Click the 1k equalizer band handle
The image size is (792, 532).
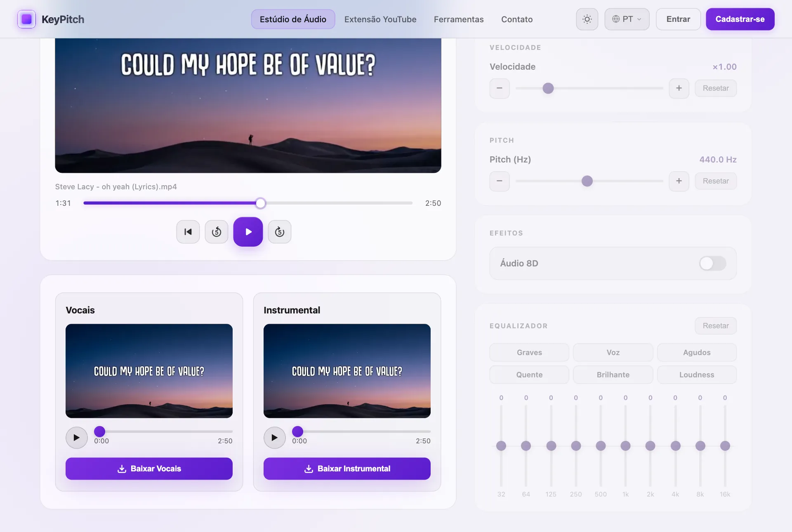point(625,446)
